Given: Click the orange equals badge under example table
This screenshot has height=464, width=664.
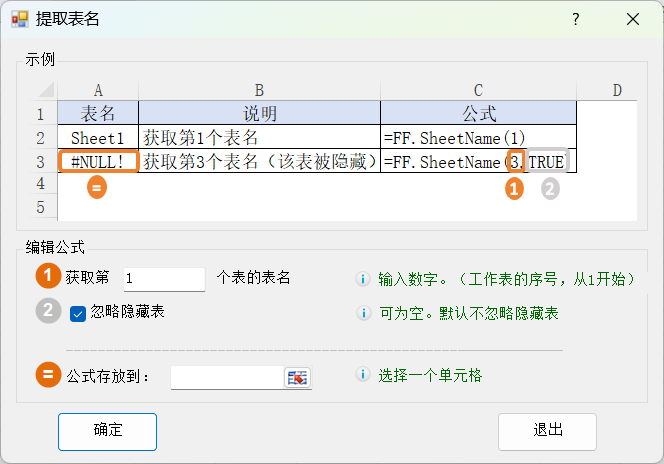Looking at the screenshot, I should [97, 187].
